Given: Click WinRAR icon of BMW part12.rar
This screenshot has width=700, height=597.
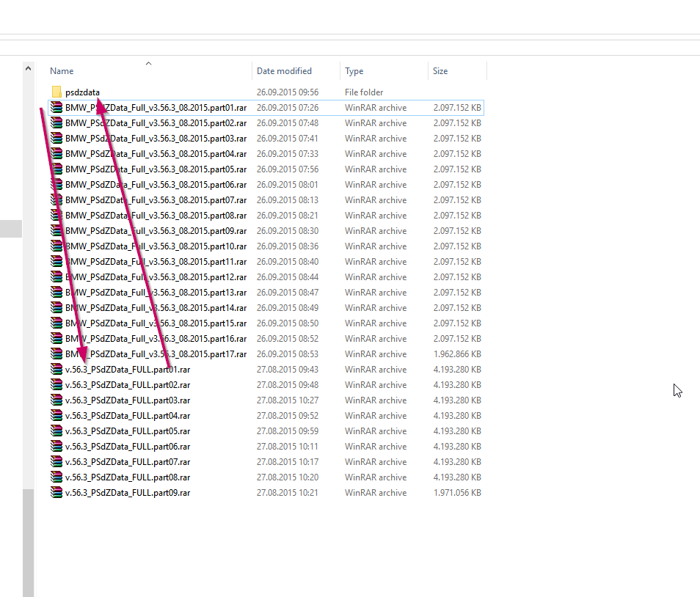Looking at the screenshot, I should pyautogui.click(x=56, y=276).
